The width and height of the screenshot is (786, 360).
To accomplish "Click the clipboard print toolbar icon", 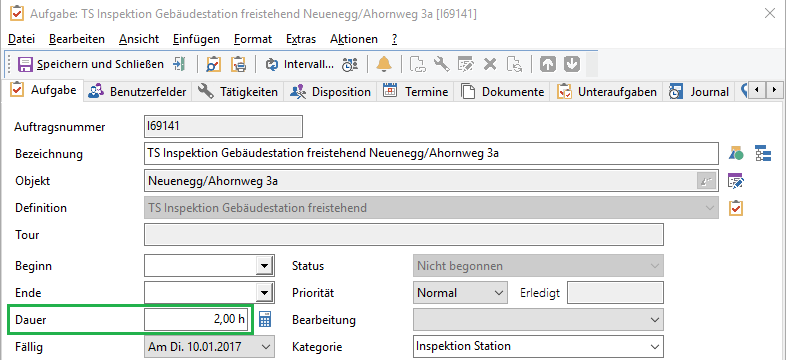I will 238,64.
